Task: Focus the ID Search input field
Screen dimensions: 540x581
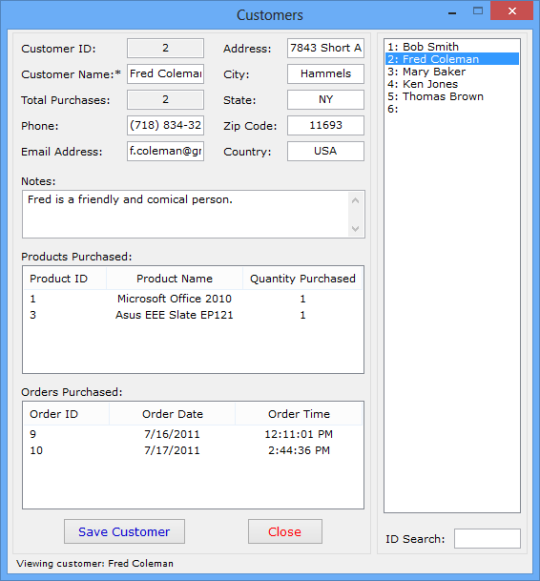Action: coord(487,538)
